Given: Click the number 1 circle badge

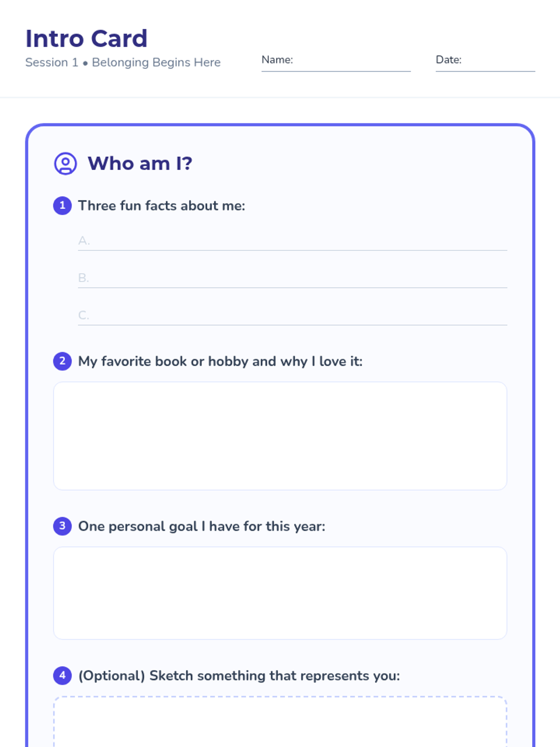Looking at the screenshot, I should 63,205.
